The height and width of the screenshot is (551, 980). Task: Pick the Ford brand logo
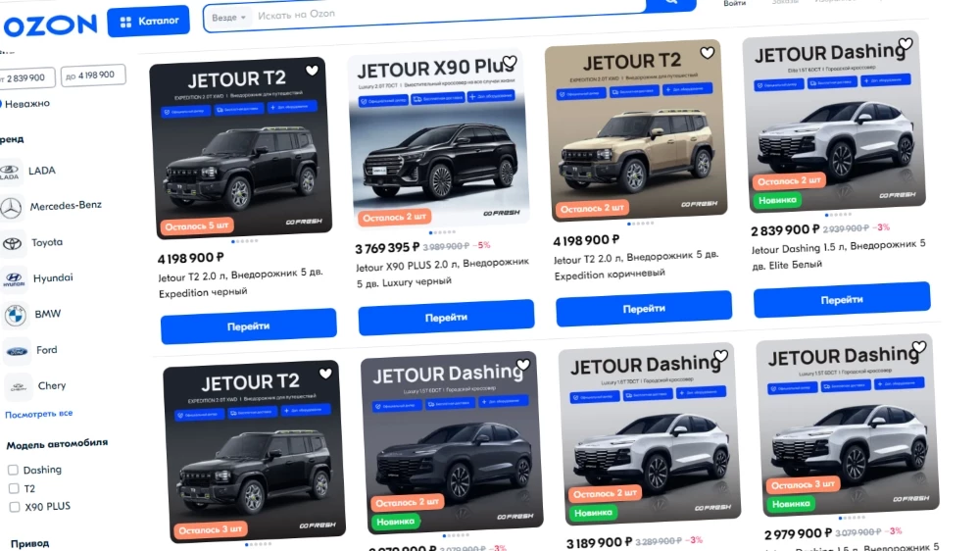pos(17,352)
